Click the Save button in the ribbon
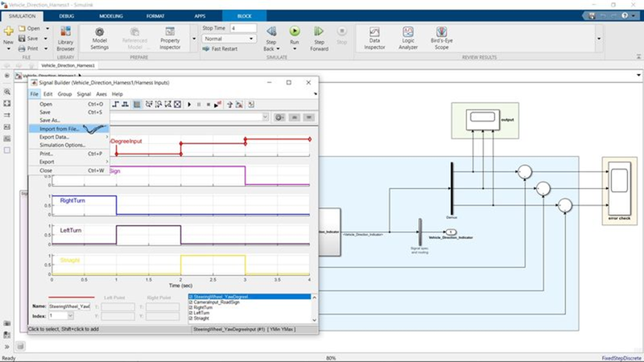 coord(29,39)
